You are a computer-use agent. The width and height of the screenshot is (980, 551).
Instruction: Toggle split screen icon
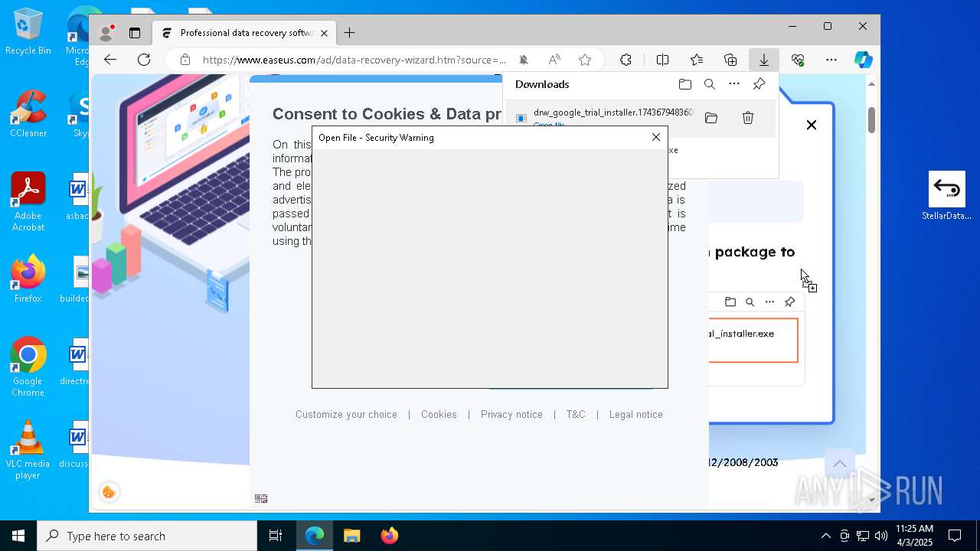[663, 60]
